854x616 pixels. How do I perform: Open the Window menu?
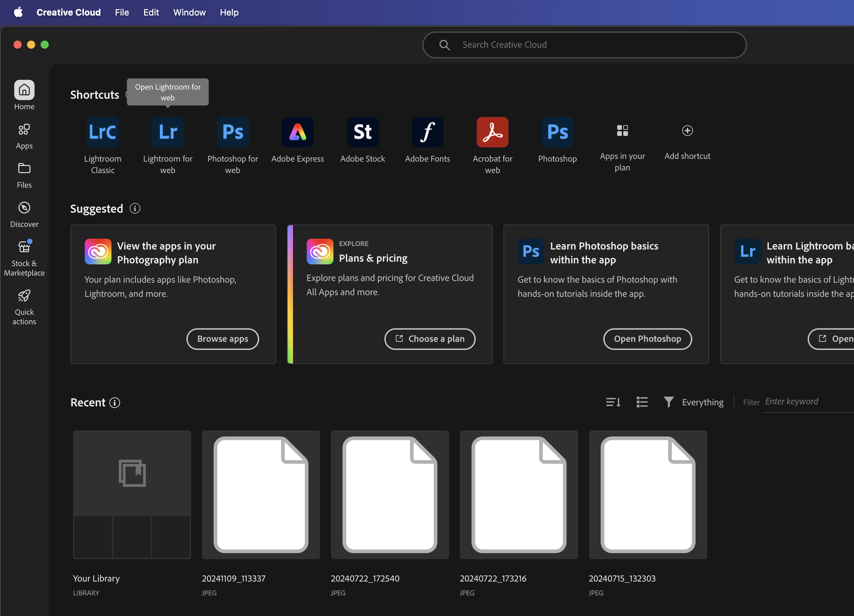189,13
